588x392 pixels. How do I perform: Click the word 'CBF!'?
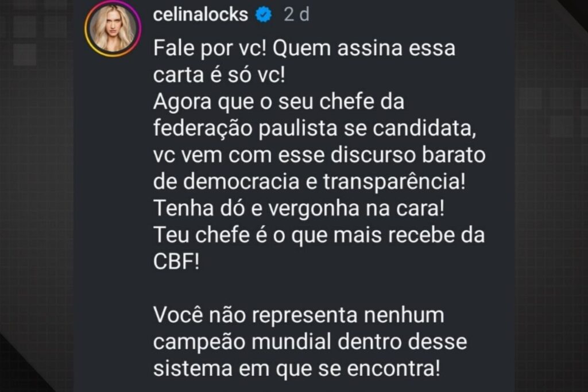pos(176,262)
